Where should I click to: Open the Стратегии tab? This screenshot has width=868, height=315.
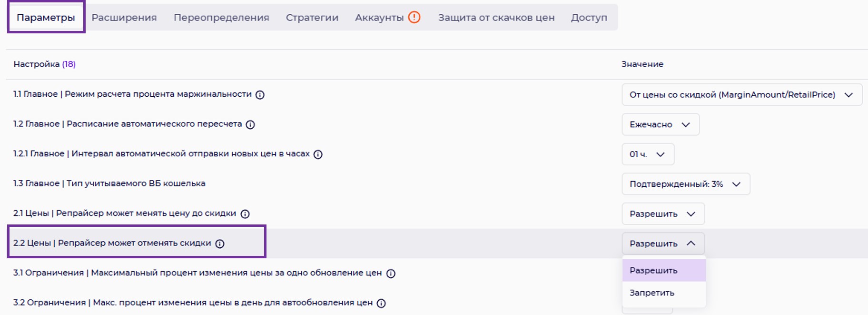312,18
